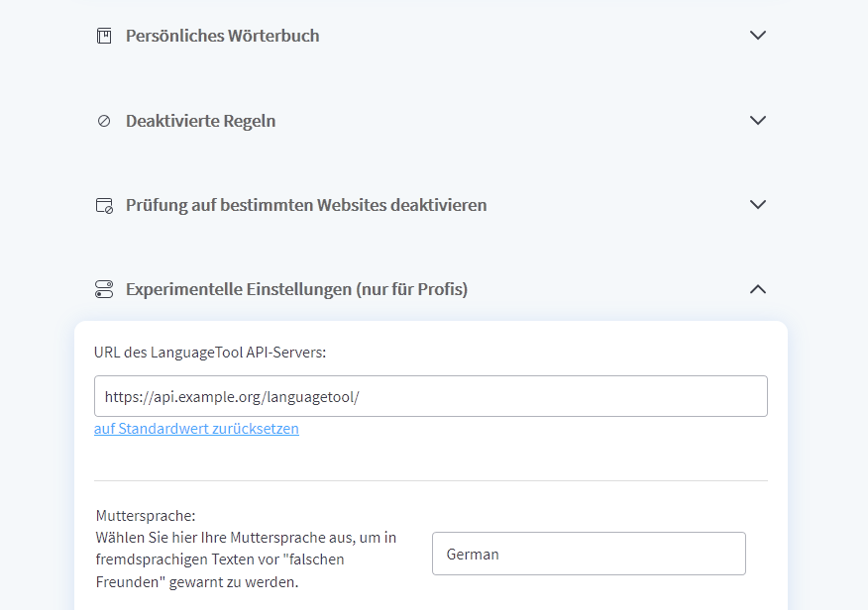This screenshot has height=610, width=868.
Task: Click the switches icon beside Experimentelle Einstellungen
Action: click(104, 289)
